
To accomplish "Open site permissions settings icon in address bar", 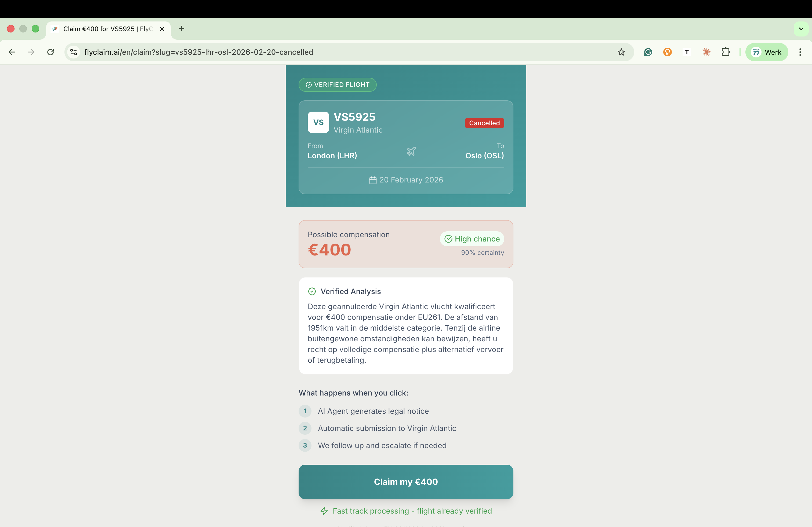I will 73,52.
